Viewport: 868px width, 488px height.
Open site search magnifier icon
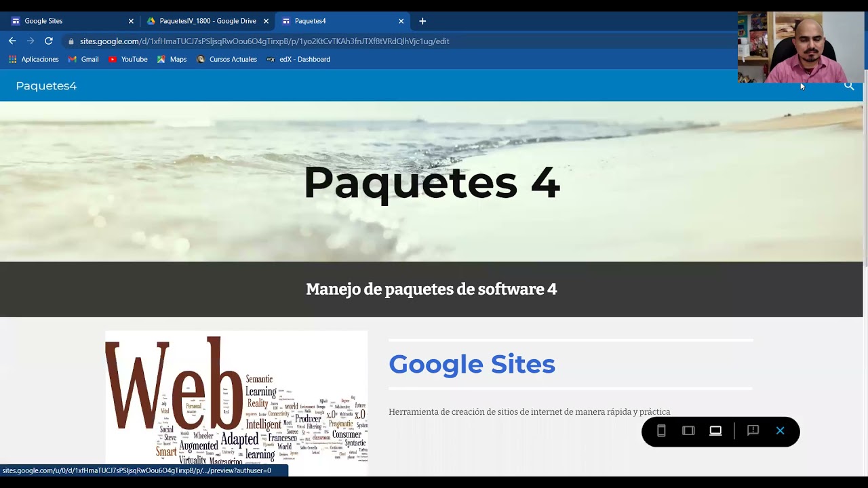point(849,86)
